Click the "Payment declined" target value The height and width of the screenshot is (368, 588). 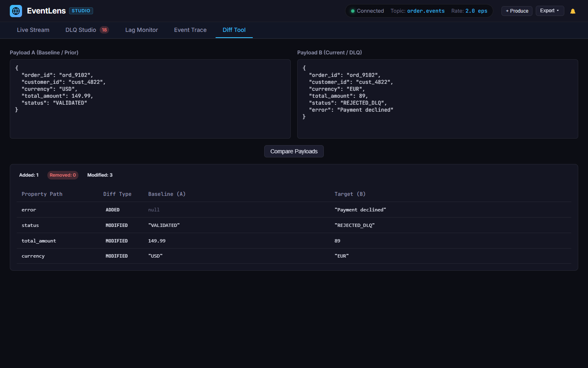tap(360, 210)
